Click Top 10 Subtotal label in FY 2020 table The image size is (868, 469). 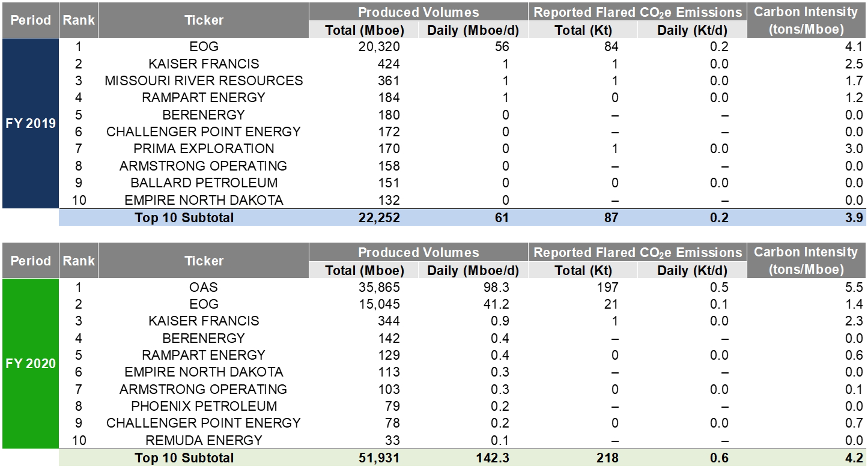click(x=184, y=458)
